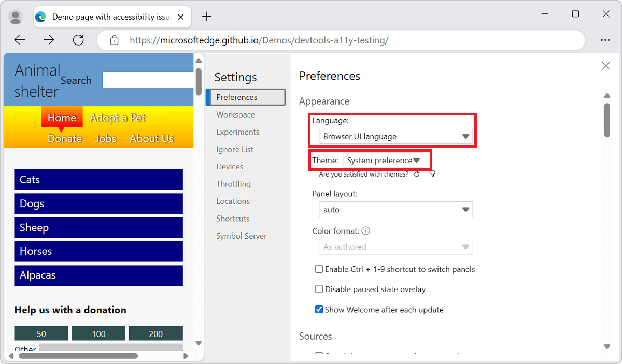Select the Throttling settings section
Image resolution: width=622 pixels, height=364 pixels.
coord(233,183)
